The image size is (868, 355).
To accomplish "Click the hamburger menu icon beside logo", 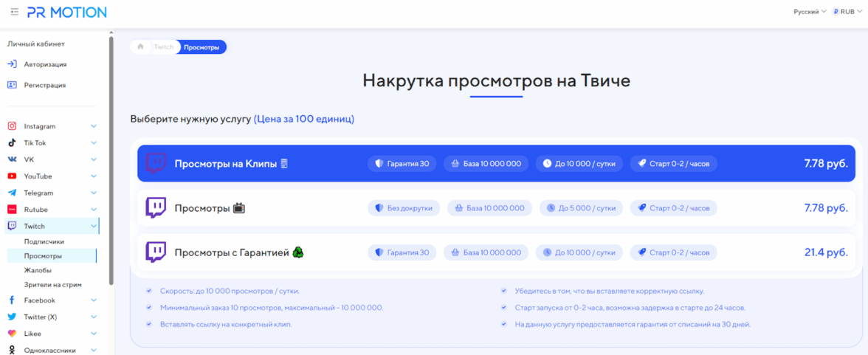I will point(15,12).
